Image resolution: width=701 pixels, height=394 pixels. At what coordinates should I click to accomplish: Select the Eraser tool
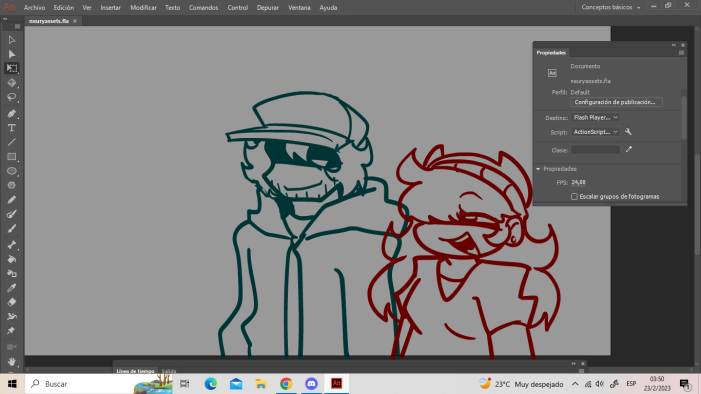pyautogui.click(x=12, y=302)
